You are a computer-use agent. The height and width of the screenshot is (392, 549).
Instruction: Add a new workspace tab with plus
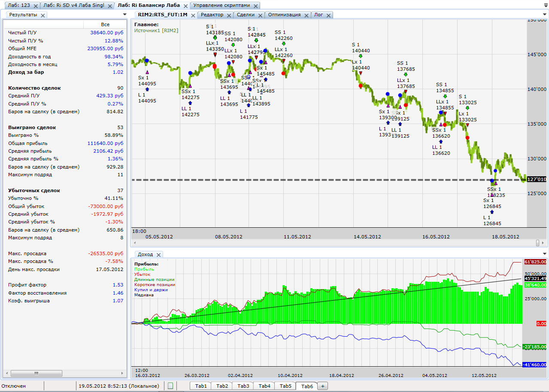[x=323, y=386]
